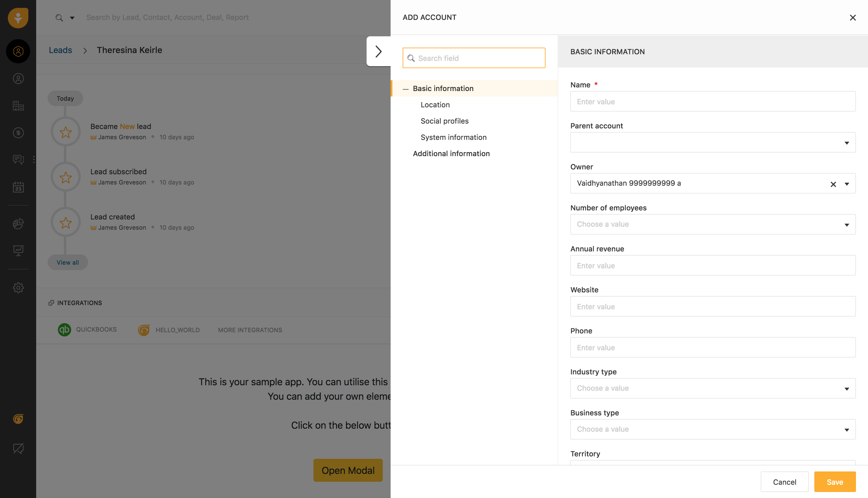The height and width of the screenshot is (498, 868).
Task: Open the Industry type dropdown
Action: tap(713, 388)
